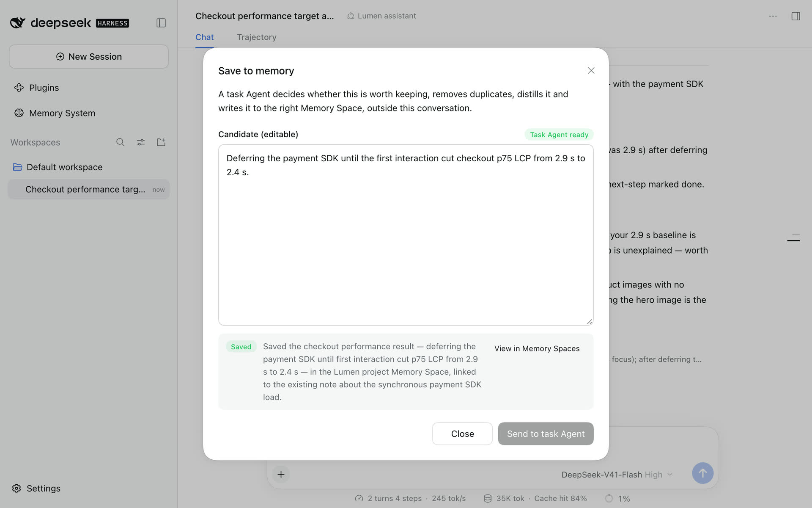The height and width of the screenshot is (508, 812).
Task: Open workspace filter sliders icon
Action: point(141,142)
